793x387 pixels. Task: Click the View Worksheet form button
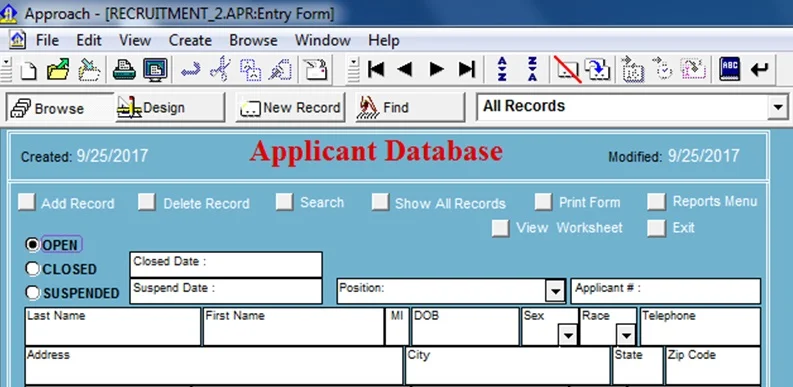click(x=501, y=228)
